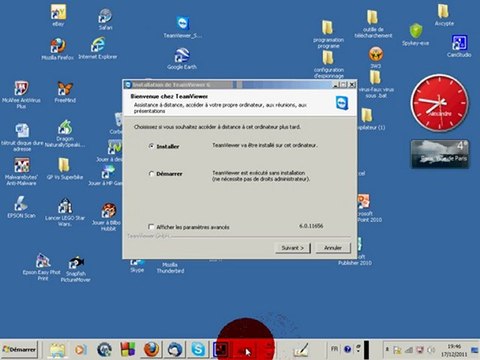This screenshot has height=360, width=480.
Task: Click the FR language indicator in taskbar
Action: (334, 349)
